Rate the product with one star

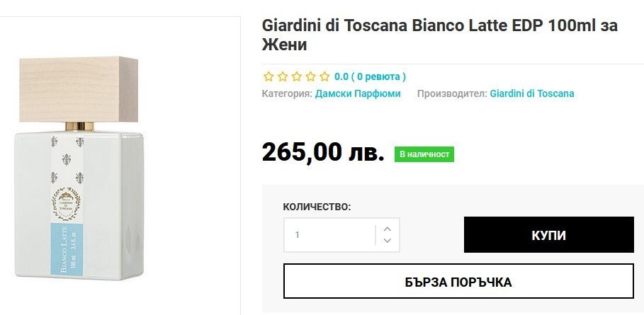(x=269, y=76)
